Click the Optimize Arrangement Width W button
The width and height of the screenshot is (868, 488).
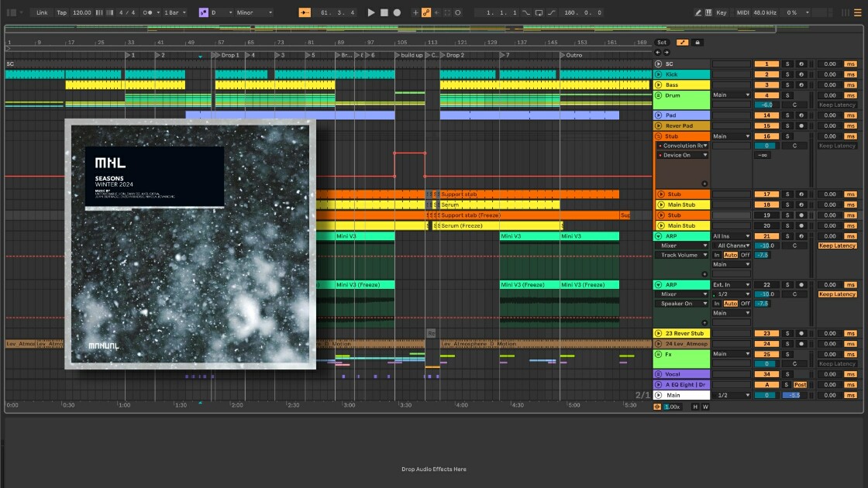tap(705, 407)
